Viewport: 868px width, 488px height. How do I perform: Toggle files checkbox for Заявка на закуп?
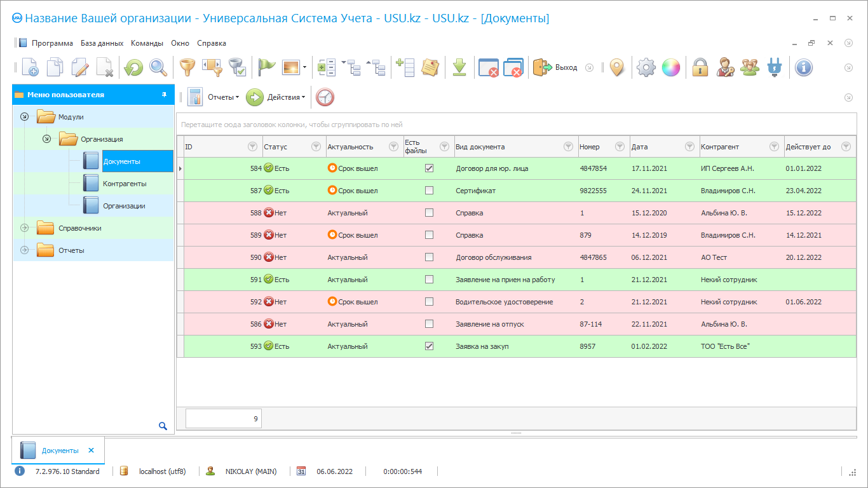point(429,346)
